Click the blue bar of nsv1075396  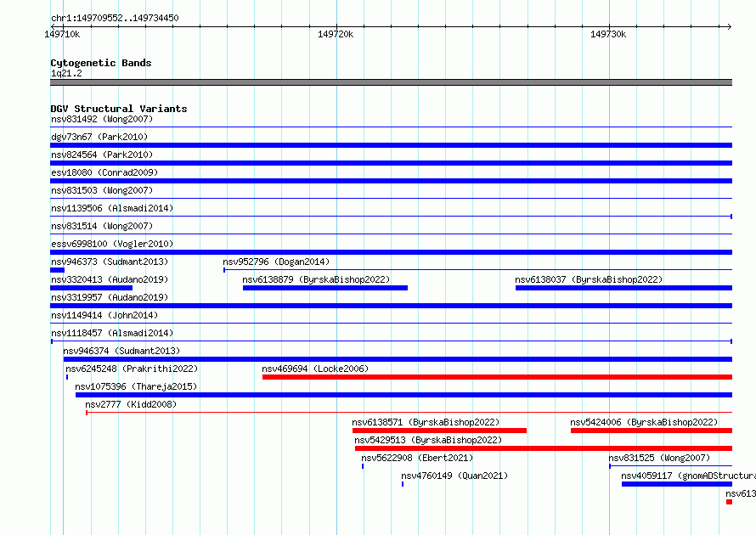[403, 395]
